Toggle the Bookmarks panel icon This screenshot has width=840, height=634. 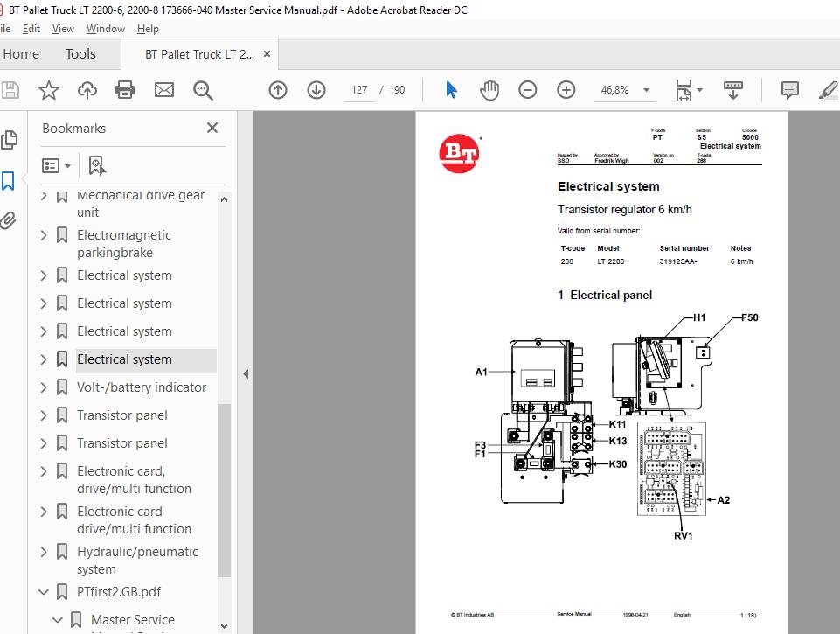[8, 181]
